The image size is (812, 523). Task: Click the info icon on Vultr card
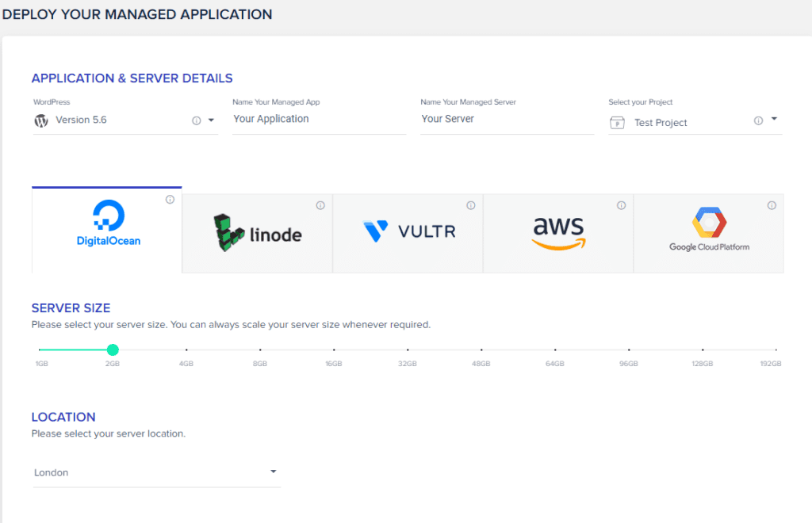(x=471, y=205)
